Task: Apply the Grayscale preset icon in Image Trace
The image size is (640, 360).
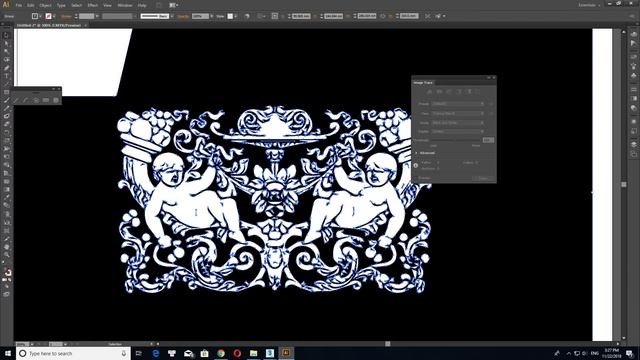Action: [x=459, y=92]
